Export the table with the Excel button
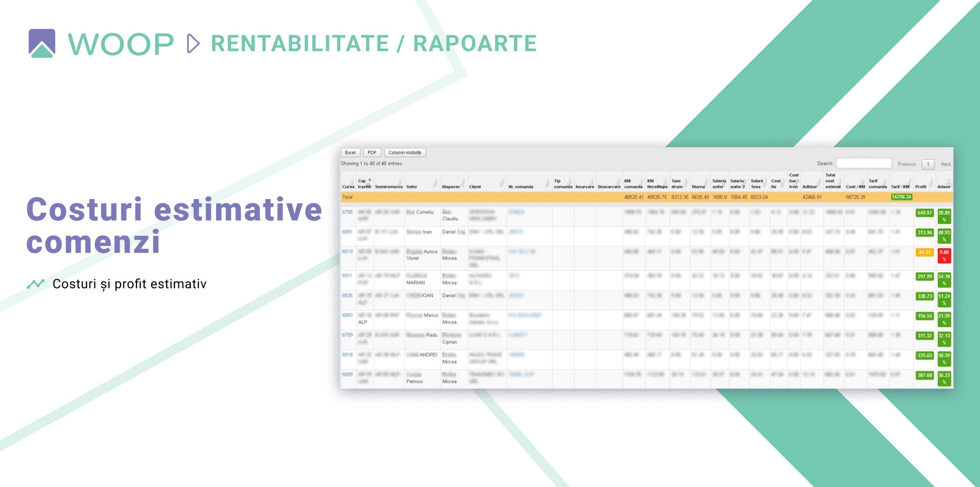The height and width of the screenshot is (487, 980). tap(350, 152)
